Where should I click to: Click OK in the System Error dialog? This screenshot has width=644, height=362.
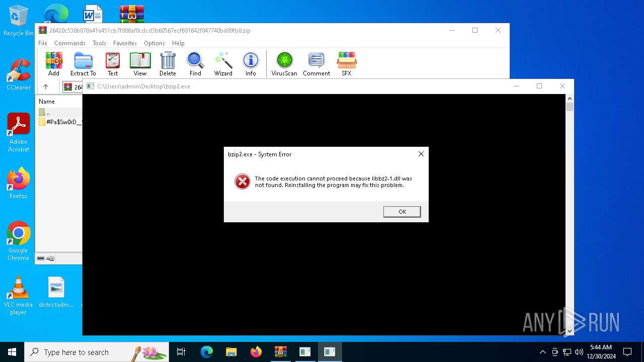402,212
